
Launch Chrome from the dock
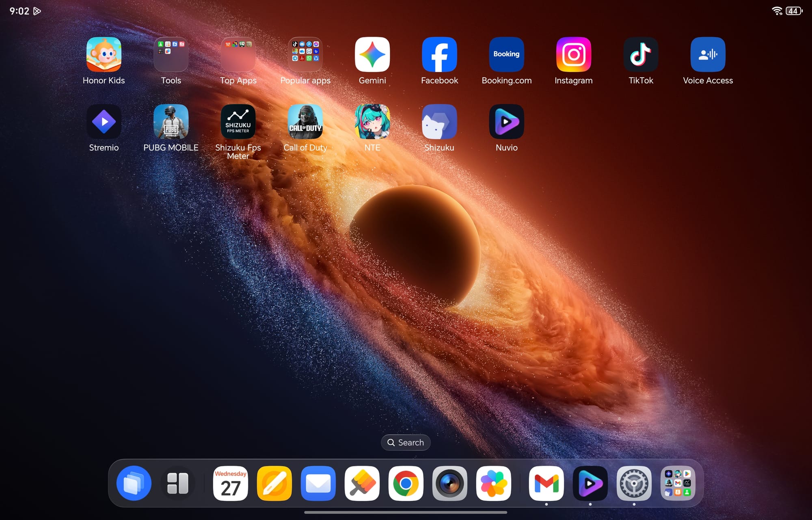click(406, 483)
